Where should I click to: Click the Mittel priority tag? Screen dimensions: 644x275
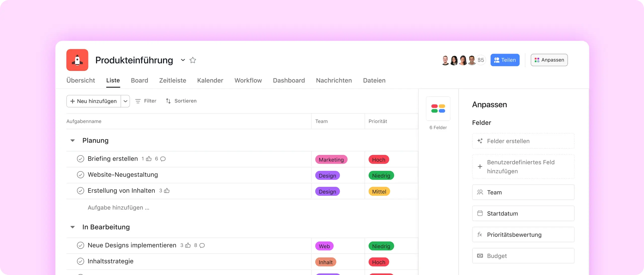click(379, 192)
